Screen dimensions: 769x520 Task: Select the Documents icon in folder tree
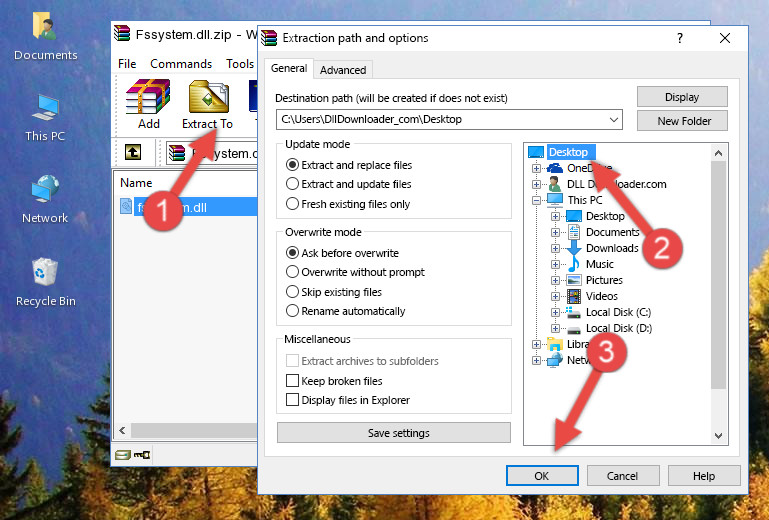573,232
